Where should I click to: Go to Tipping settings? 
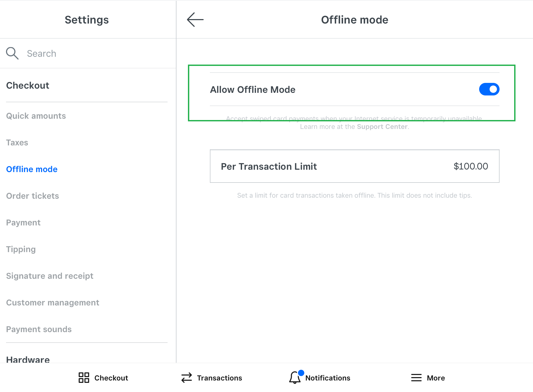[x=21, y=249]
